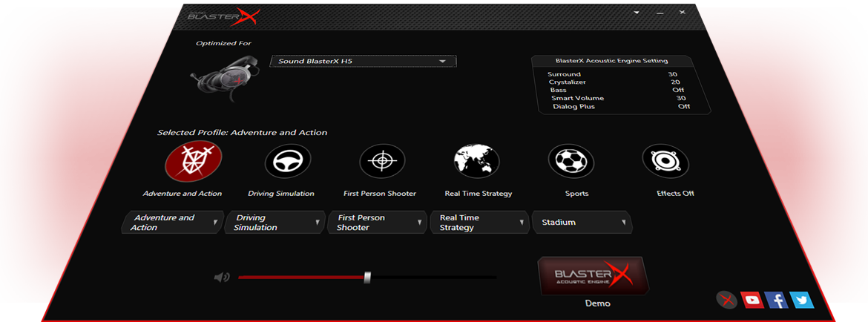Click the Driving Simulation label under icon

(x=281, y=194)
